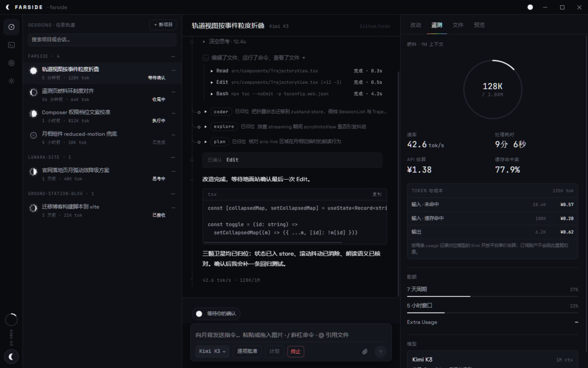This screenshot has width=588, height=368.
Task: Collapse the 编辑了文件、运行了命令 group
Action: (x=255, y=58)
